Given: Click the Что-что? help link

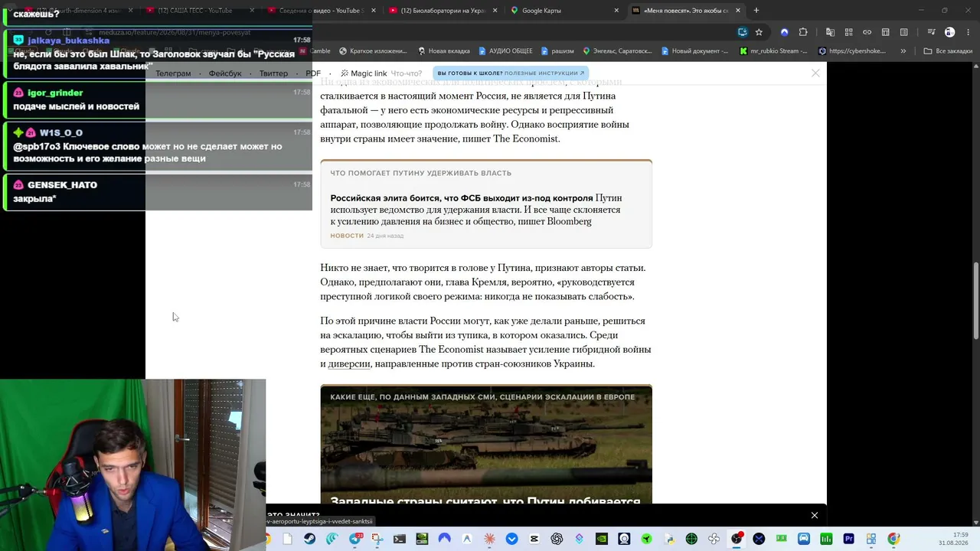Looking at the screenshot, I should point(407,73).
